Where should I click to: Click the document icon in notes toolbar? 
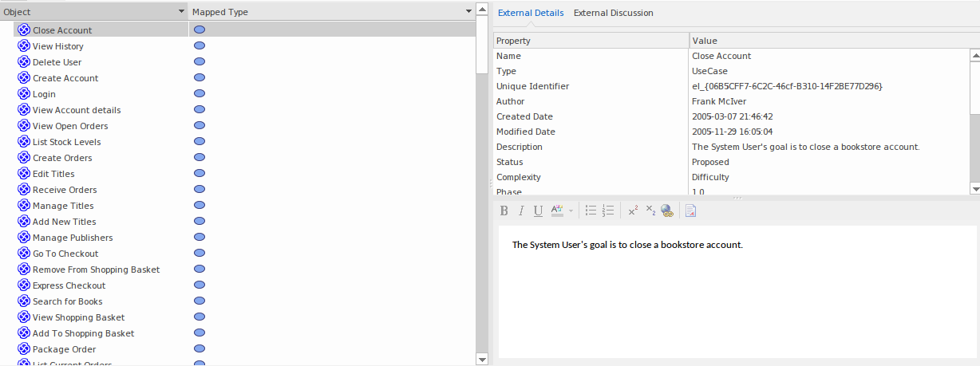(x=690, y=211)
